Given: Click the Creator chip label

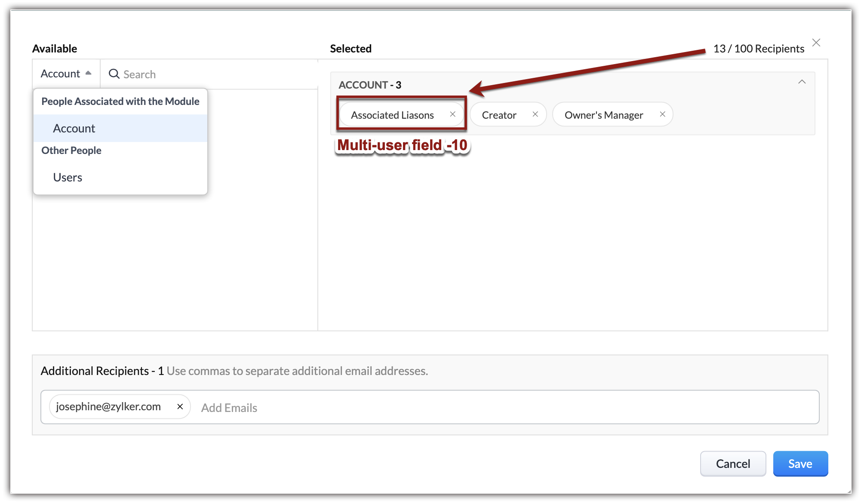Looking at the screenshot, I should (x=499, y=115).
